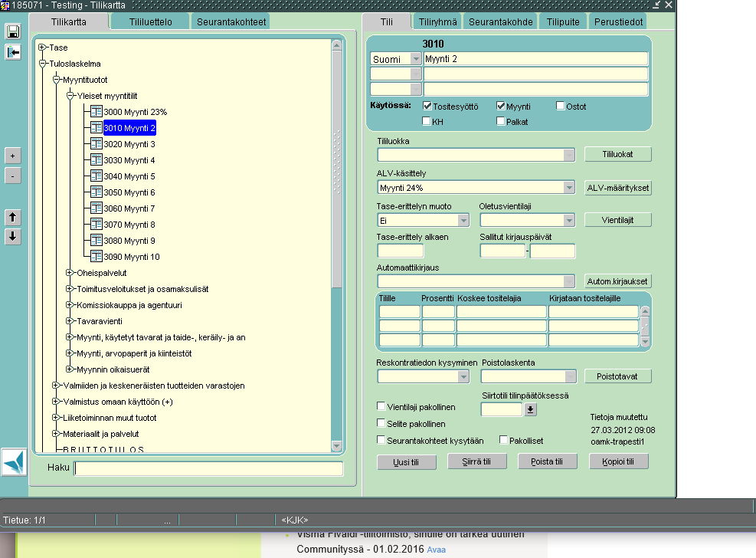
Task: Check Selite pakollinen
Action: [381, 423]
